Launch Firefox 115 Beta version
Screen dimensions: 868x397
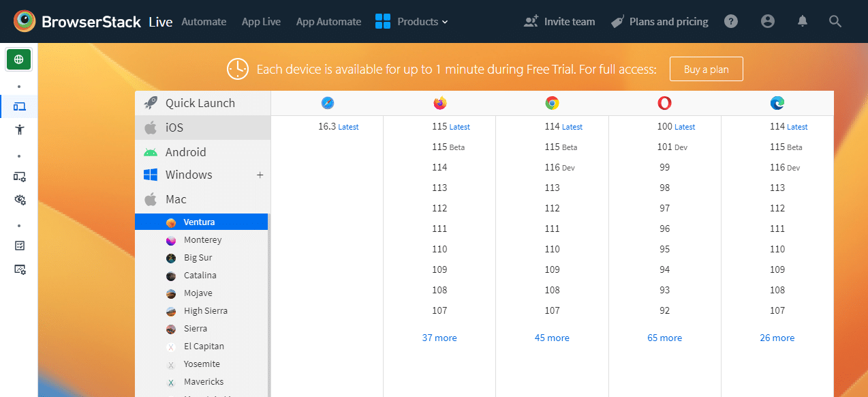click(x=448, y=147)
